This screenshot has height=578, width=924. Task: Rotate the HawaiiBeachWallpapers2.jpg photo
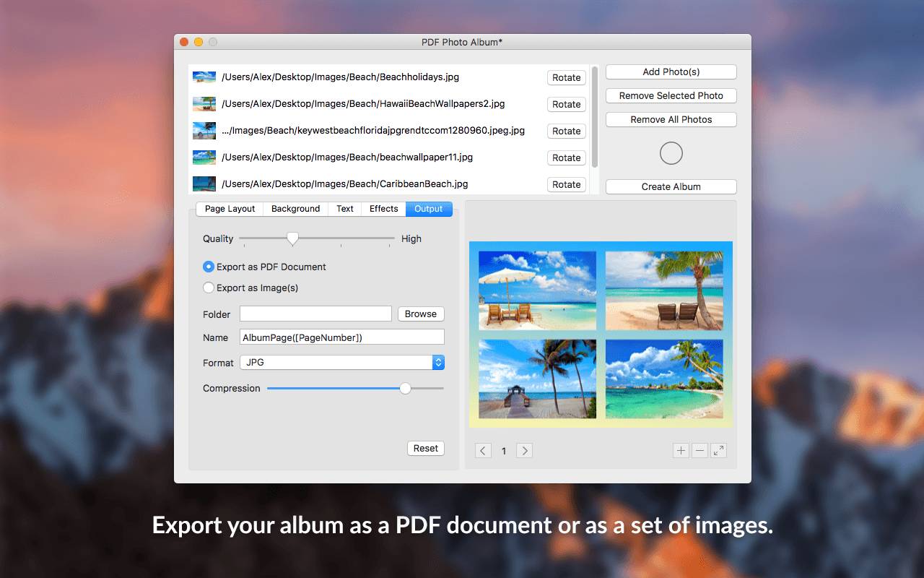pos(566,104)
